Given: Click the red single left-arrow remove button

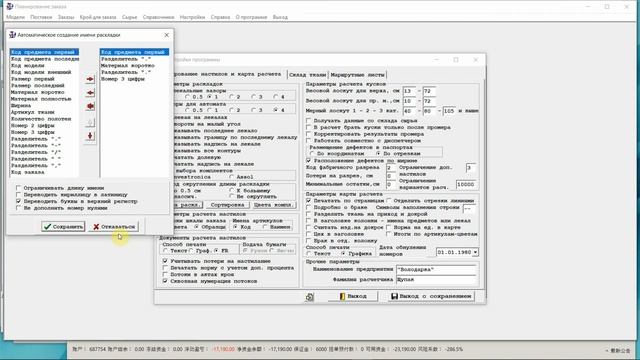Looking at the screenshot, I should pyautogui.click(x=90, y=93).
